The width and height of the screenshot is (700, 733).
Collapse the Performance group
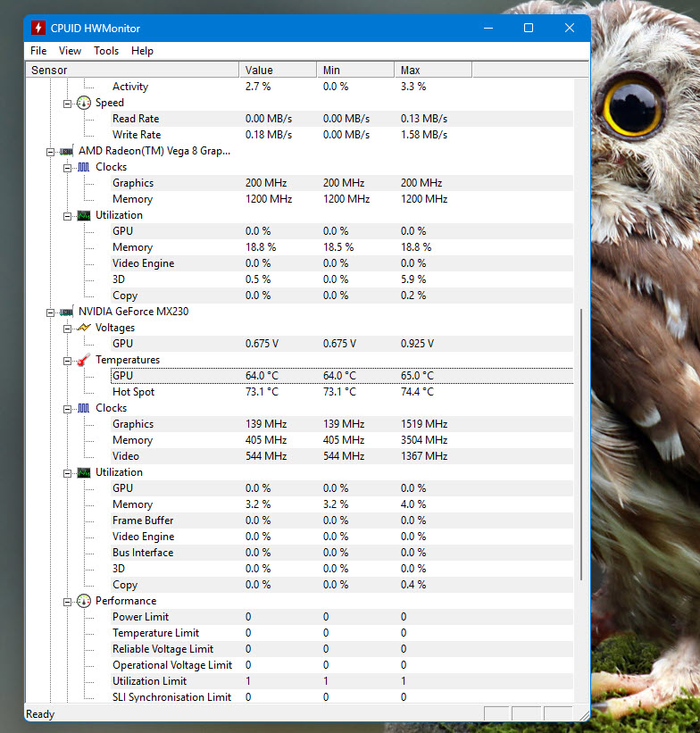[67, 602]
